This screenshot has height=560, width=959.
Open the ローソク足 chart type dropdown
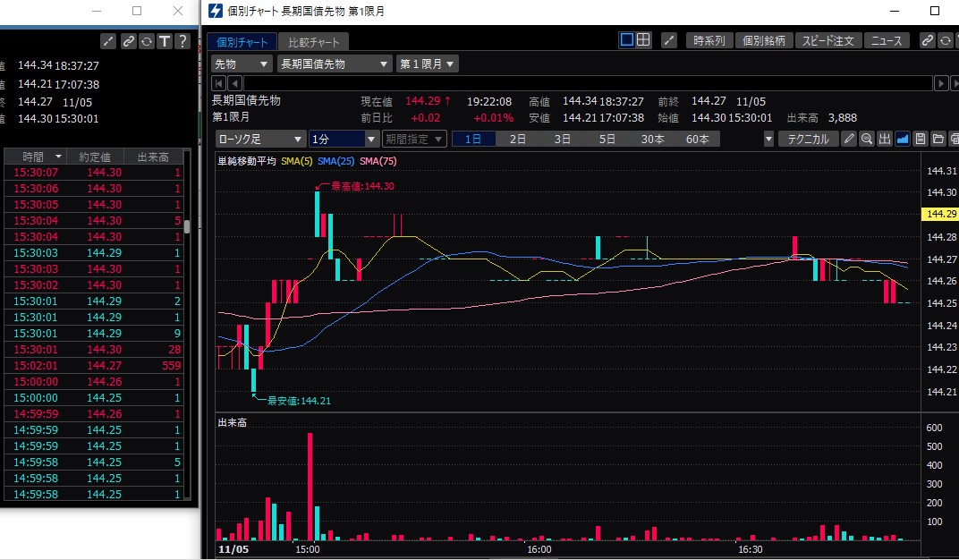pyautogui.click(x=260, y=139)
